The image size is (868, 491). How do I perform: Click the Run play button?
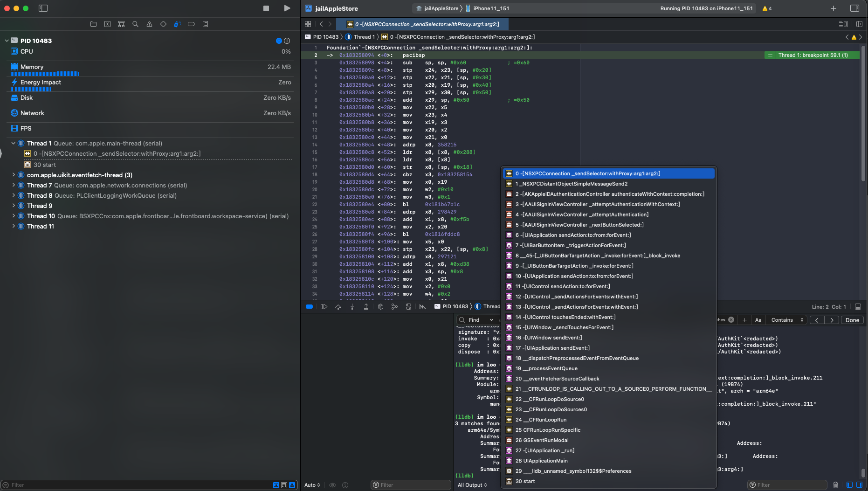[287, 8]
